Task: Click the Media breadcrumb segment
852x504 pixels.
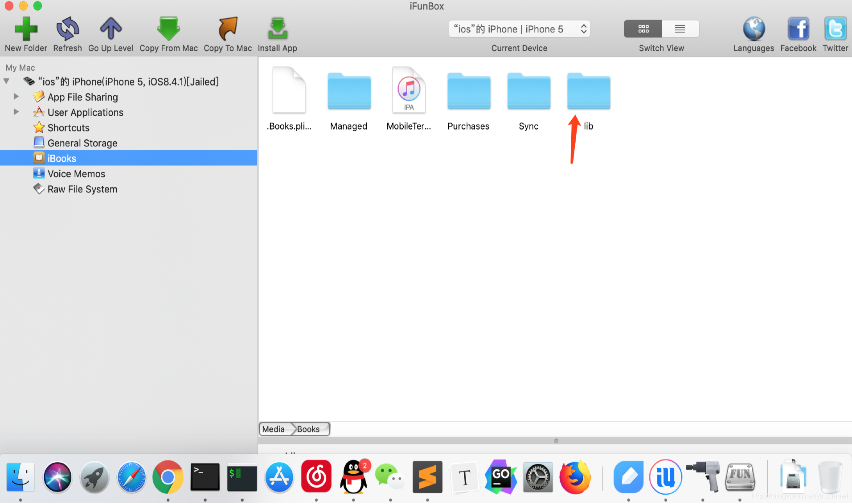Action: click(273, 429)
